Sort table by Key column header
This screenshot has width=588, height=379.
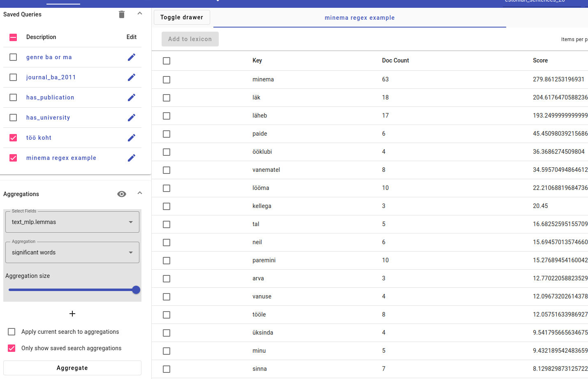click(x=257, y=60)
